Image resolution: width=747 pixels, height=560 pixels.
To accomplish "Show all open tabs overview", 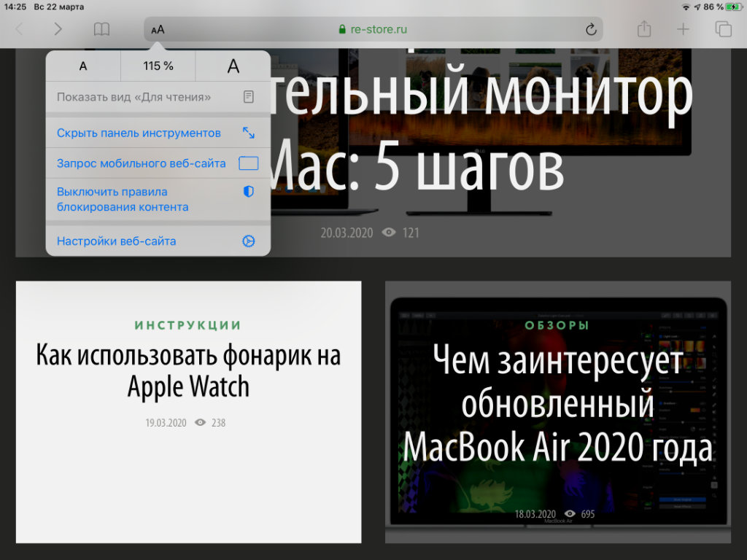I will coord(723,29).
